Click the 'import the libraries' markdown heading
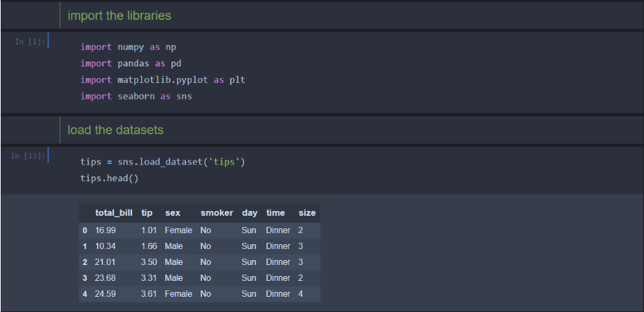The width and height of the screenshot is (644, 312). 120,15
